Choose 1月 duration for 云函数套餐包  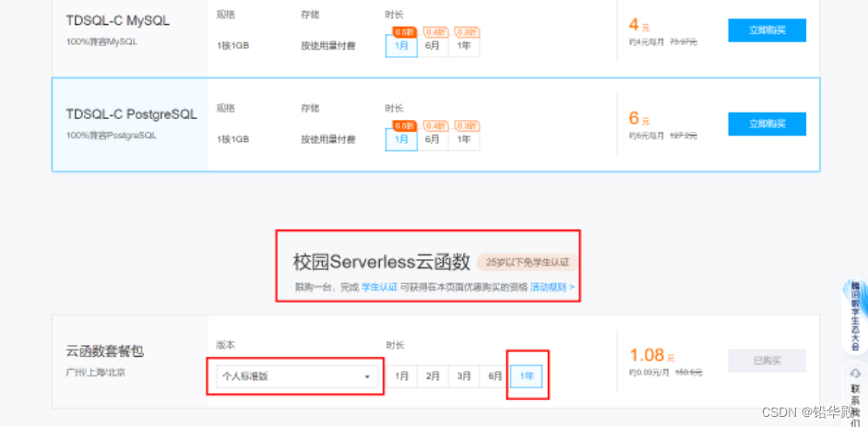point(401,376)
